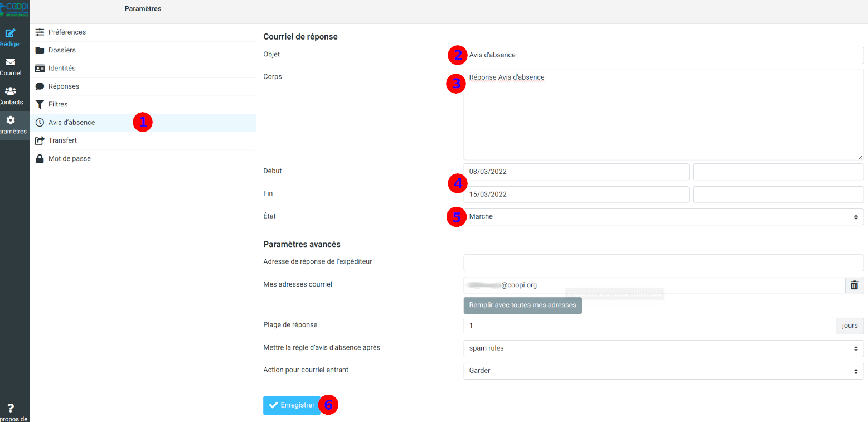Select Identités in settings list
The image size is (868, 422).
point(62,68)
